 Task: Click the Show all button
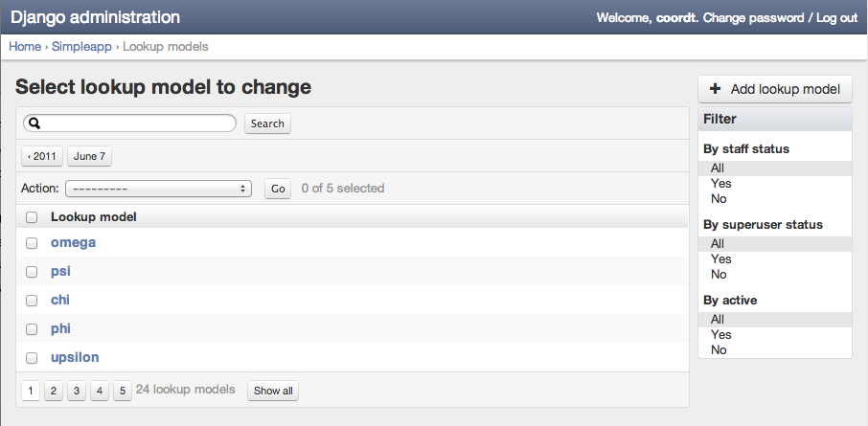click(x=274, y=391)
